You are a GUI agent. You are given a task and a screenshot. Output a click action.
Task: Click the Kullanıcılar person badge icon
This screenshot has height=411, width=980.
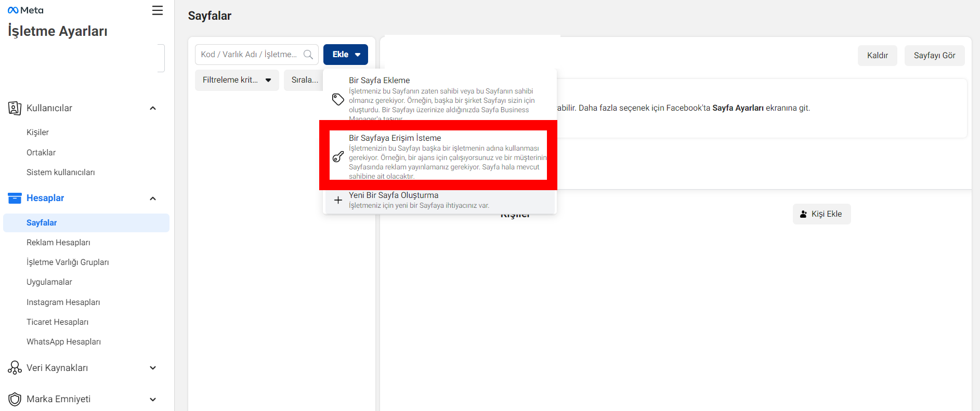click(x=15, y=108)
